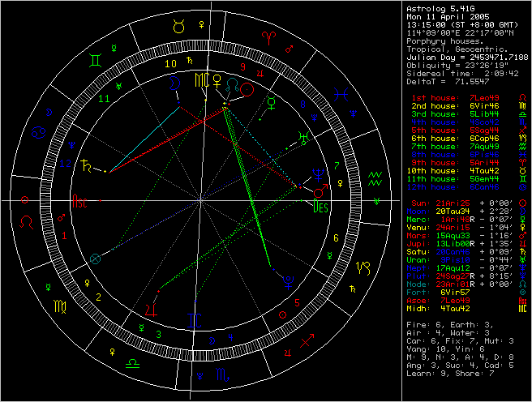Click the Leo glyph on the zodiac ring

(27, 220)
